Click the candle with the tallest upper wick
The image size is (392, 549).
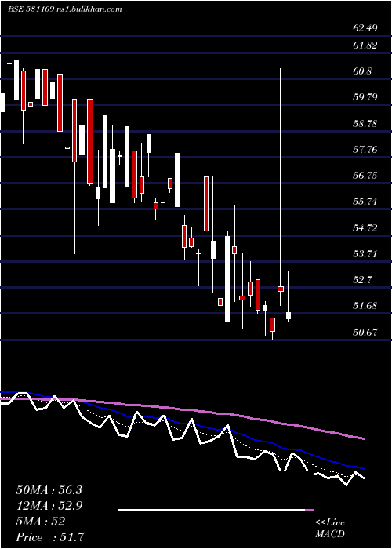click(281, 289)
